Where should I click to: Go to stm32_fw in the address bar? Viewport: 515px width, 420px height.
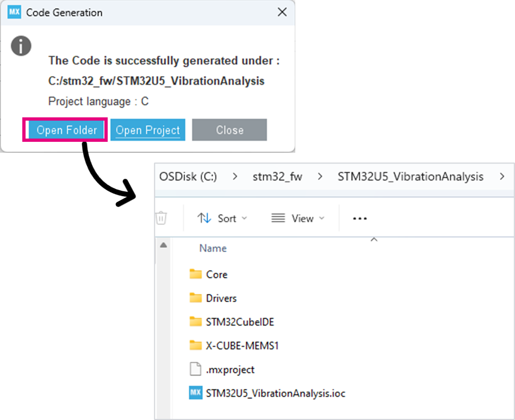click(x=277, y=177)
